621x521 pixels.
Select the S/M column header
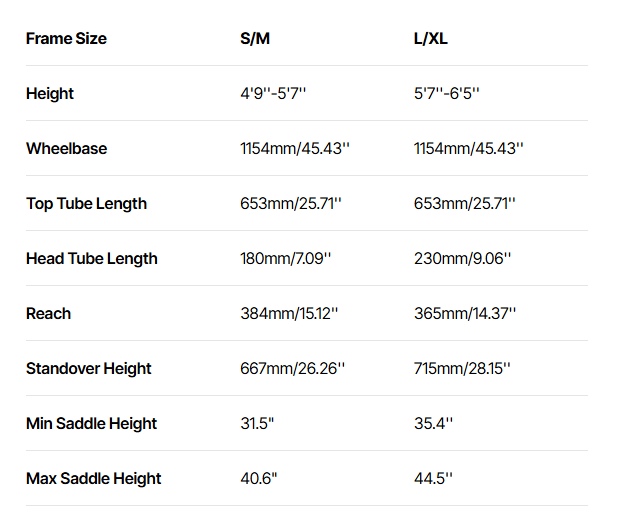254,39
